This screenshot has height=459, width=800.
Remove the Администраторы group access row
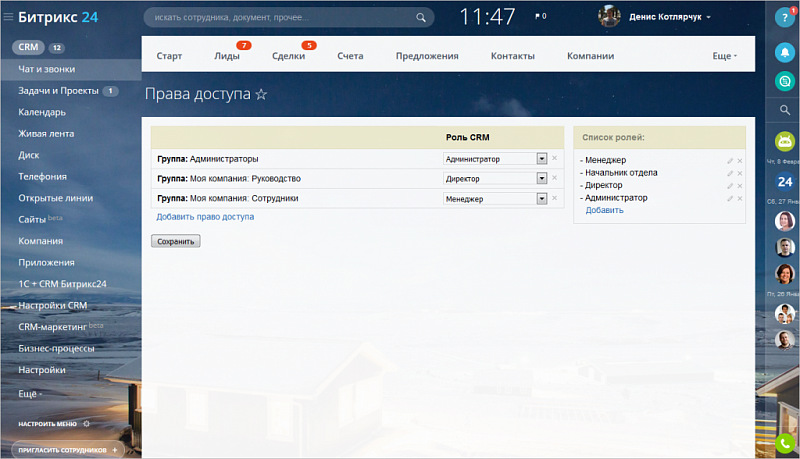(x=555, y=159)
